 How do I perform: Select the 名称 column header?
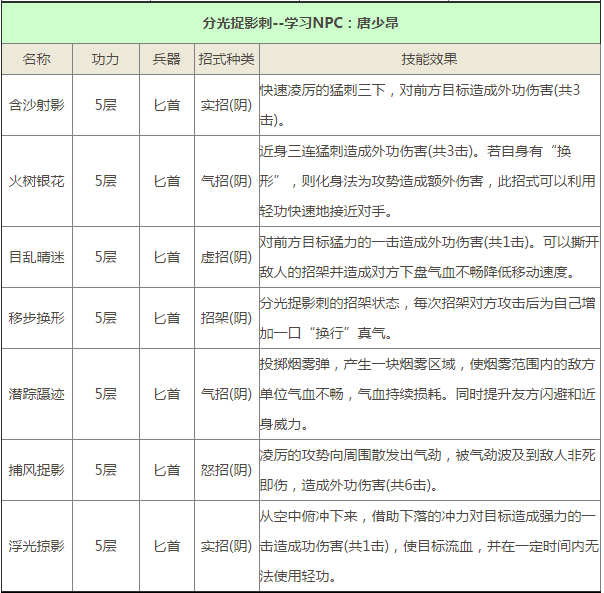36,60
